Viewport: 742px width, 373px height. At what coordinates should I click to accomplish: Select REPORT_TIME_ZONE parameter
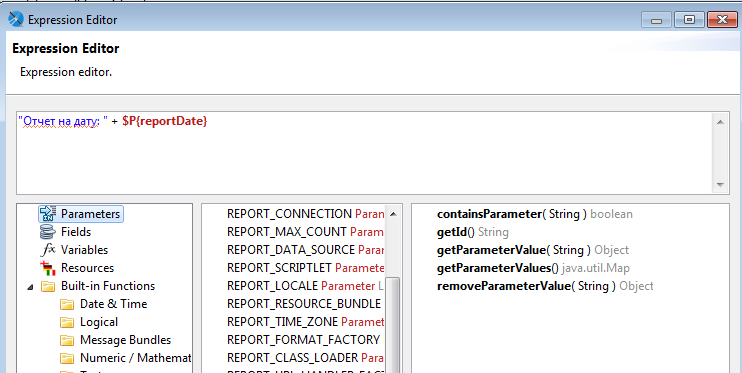tap(305, 322)
